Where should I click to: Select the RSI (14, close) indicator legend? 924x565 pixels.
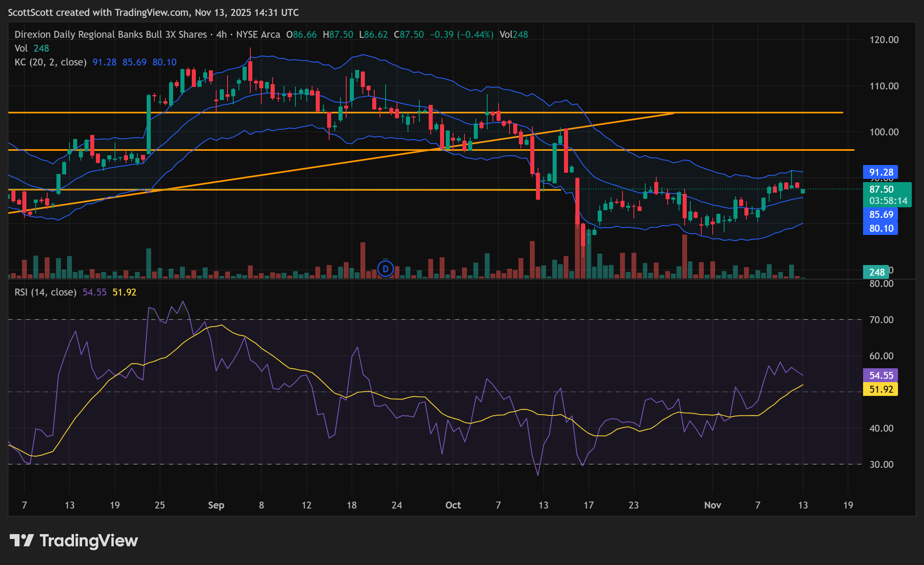click(46, 292)
